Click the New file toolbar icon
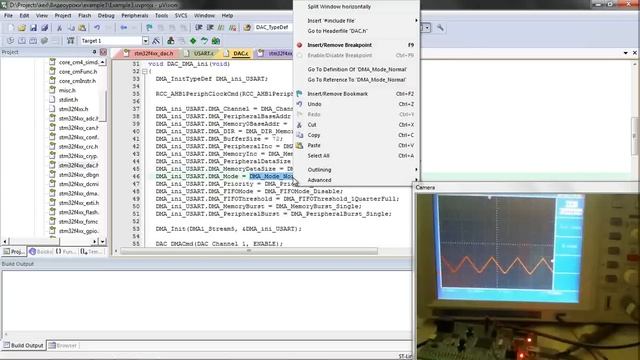Screen dimensions: 640x360 11,28
